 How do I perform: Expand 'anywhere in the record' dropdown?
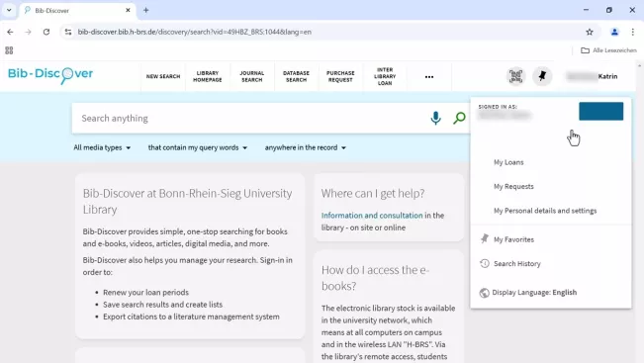305,147
